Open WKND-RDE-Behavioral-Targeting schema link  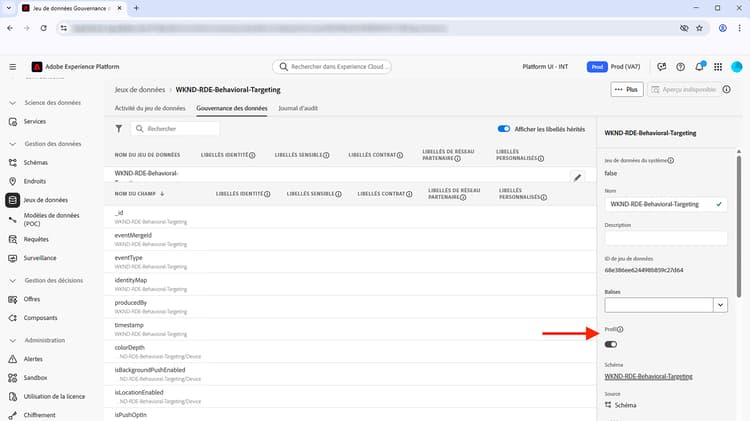coord(648,377)
